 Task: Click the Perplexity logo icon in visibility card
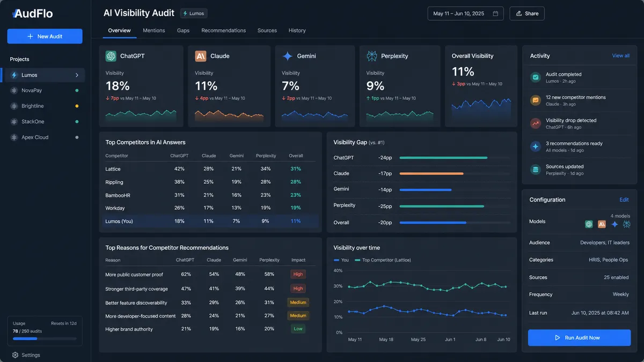pos(372,56)
